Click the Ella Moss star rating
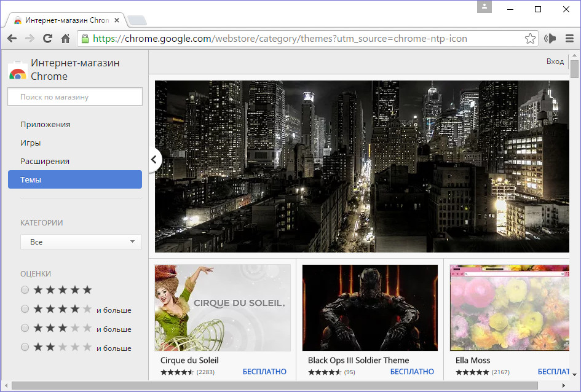 [472, 372]
